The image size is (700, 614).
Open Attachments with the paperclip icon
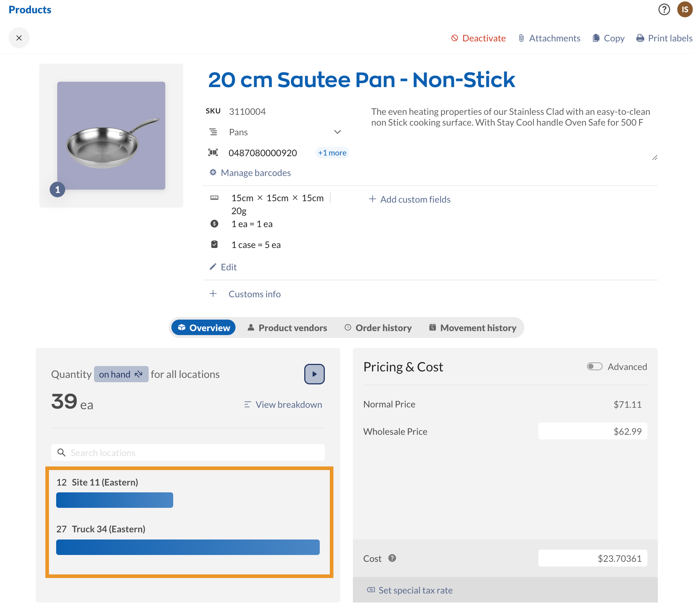click(x=521, y=38)
